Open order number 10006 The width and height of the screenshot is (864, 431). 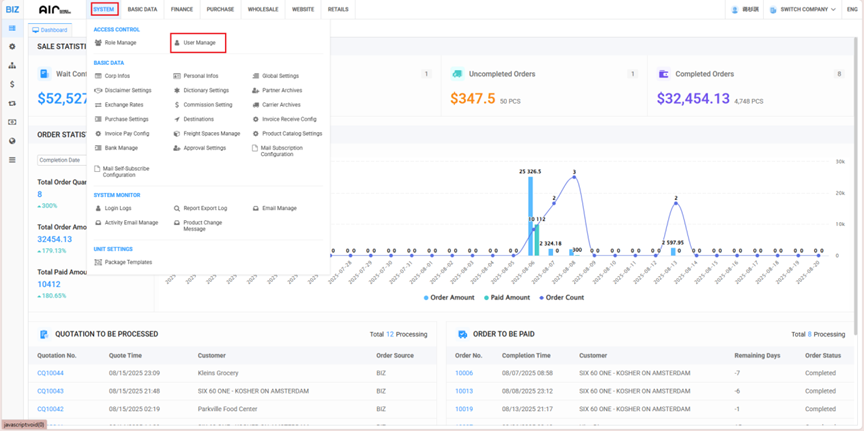(x=464, y=373)
